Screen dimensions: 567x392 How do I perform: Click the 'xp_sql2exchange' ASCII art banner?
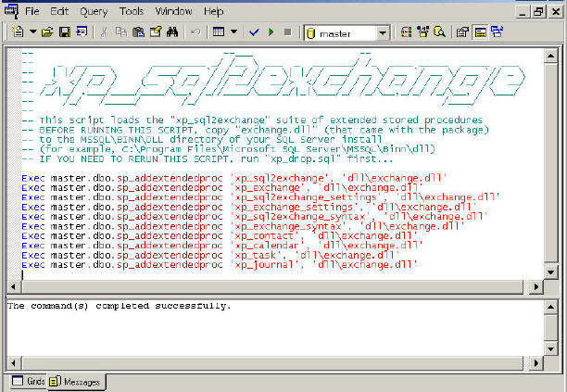pyautogui.click(x=283, y=81)
